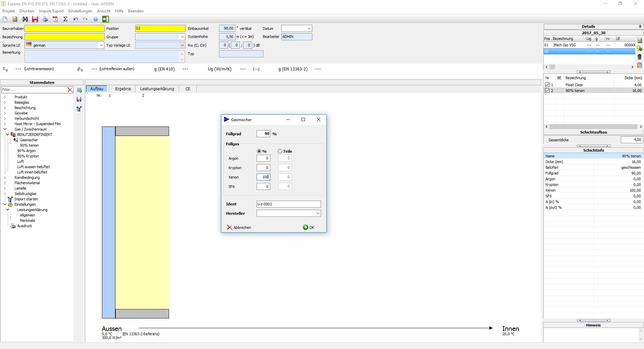
Task: Click the yellow gas cavity in the layer drawing
Action: coord(142,222)
